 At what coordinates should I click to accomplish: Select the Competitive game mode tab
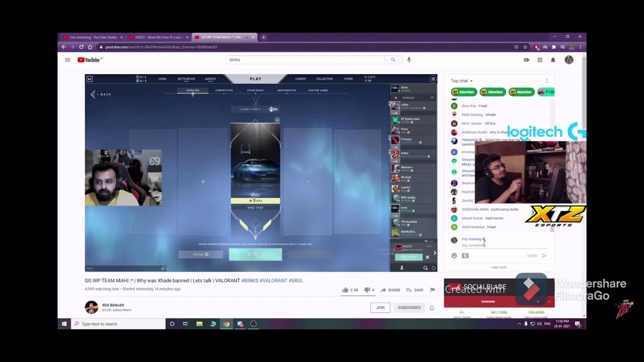pyautogui.click(x=224, y=90)
